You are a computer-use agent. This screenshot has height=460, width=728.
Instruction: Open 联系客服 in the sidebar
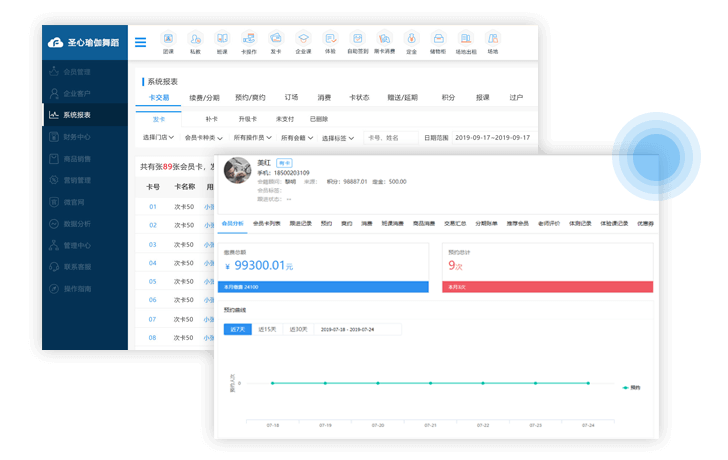tap(84, 267)
